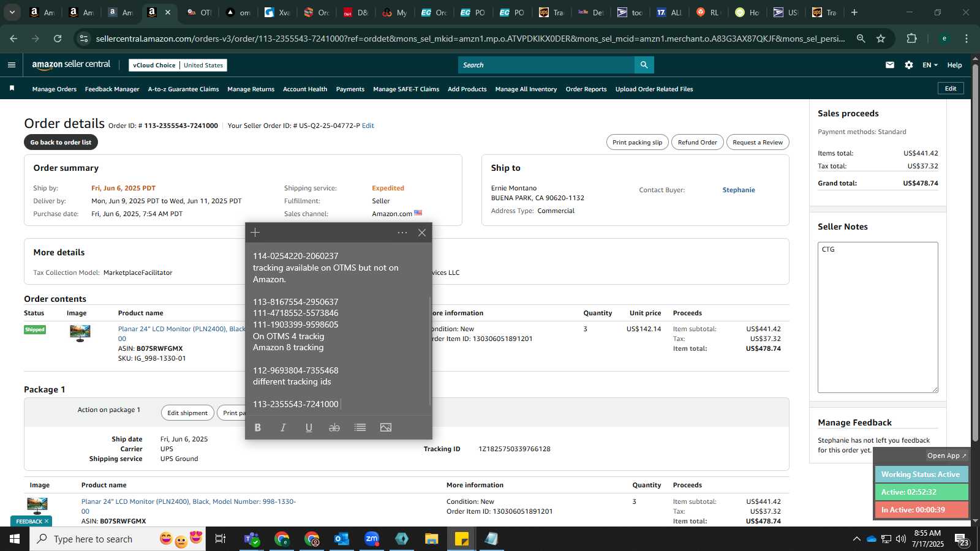Open the vCloud Choice account switcher
Viewport: 980px width, 551px height.
[x=178, y=65]
